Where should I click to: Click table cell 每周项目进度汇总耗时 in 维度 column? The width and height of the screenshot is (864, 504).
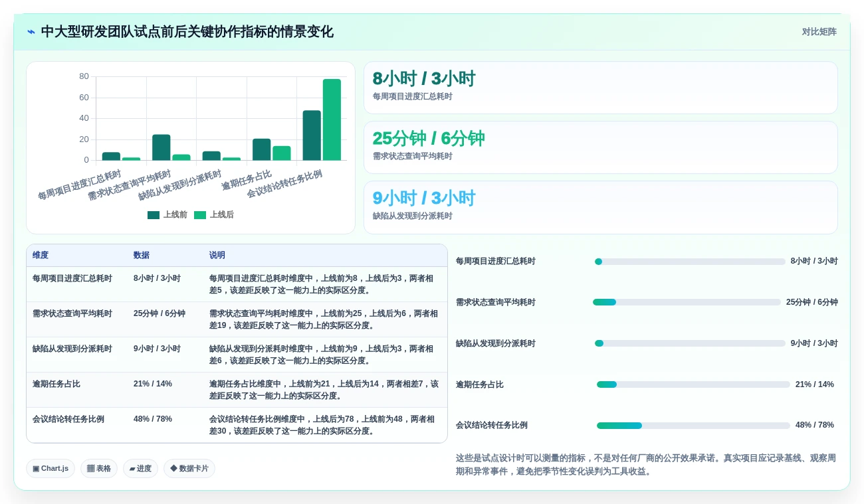click(72, 278)
